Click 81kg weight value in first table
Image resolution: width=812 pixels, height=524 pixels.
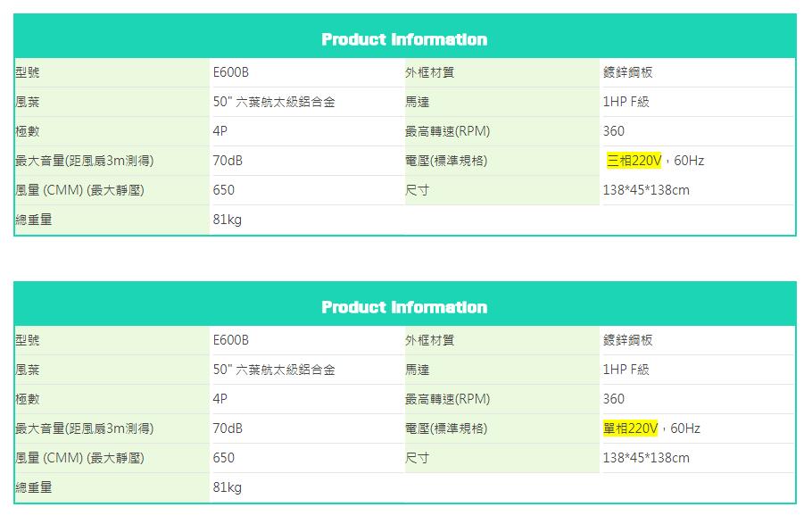coord(228,220)
